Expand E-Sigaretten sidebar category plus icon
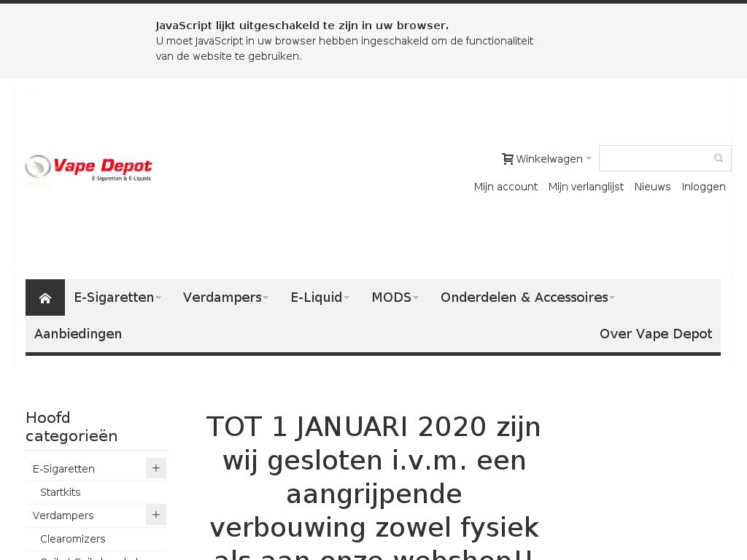The image size is (747, 560). tap(156, 468)
